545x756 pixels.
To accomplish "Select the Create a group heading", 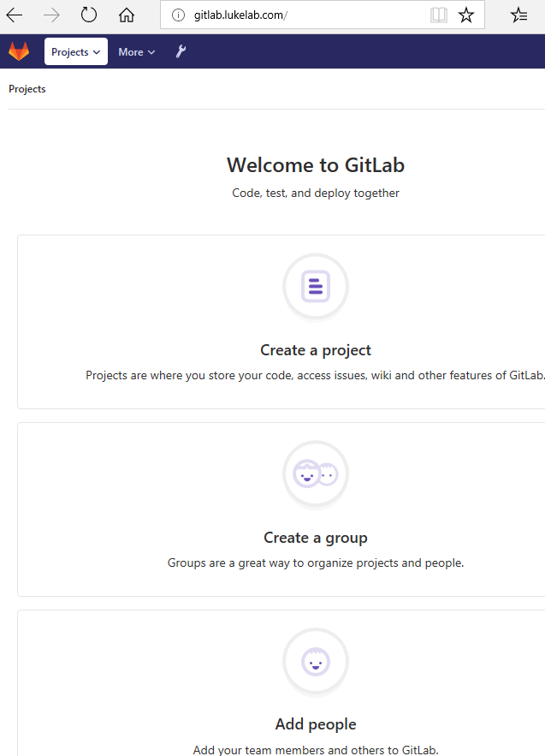I will pos(316,538).
